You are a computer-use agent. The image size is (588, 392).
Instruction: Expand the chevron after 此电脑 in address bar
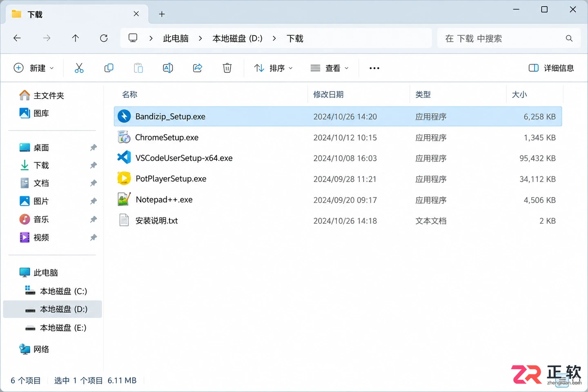coord(200,38)
